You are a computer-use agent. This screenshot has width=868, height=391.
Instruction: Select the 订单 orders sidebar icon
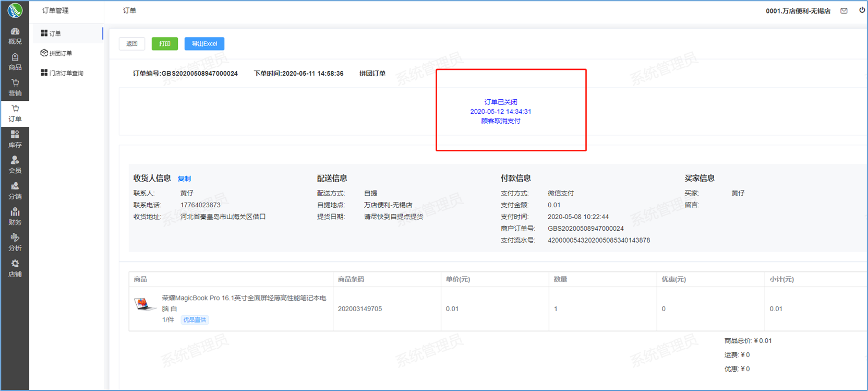[x=15, y=114]
